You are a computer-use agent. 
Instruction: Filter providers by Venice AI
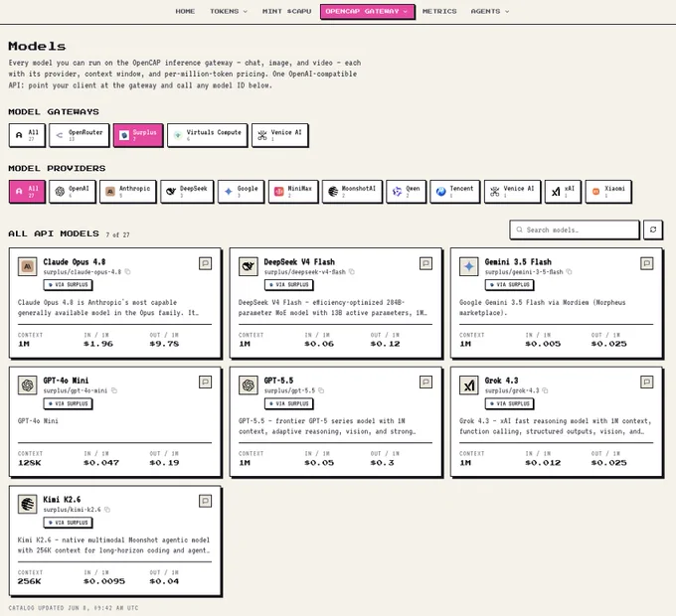513,192
